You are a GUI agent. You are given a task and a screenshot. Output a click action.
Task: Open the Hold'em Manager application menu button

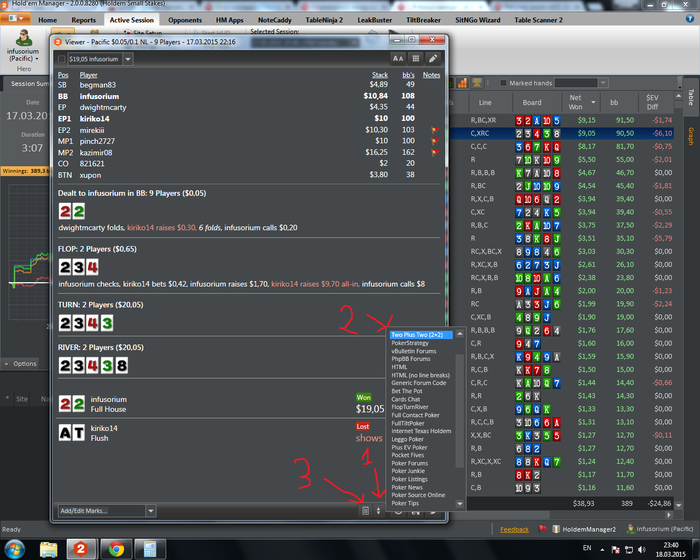pos(16,19)
